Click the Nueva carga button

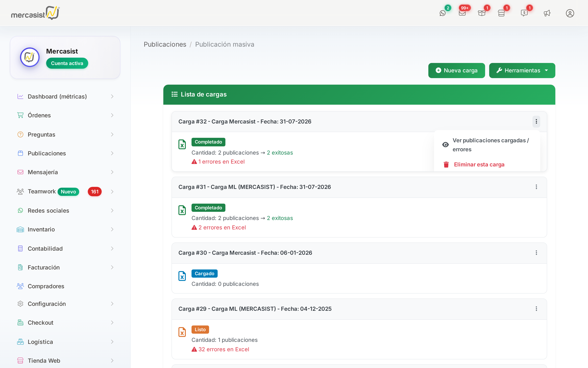[457, 70]
